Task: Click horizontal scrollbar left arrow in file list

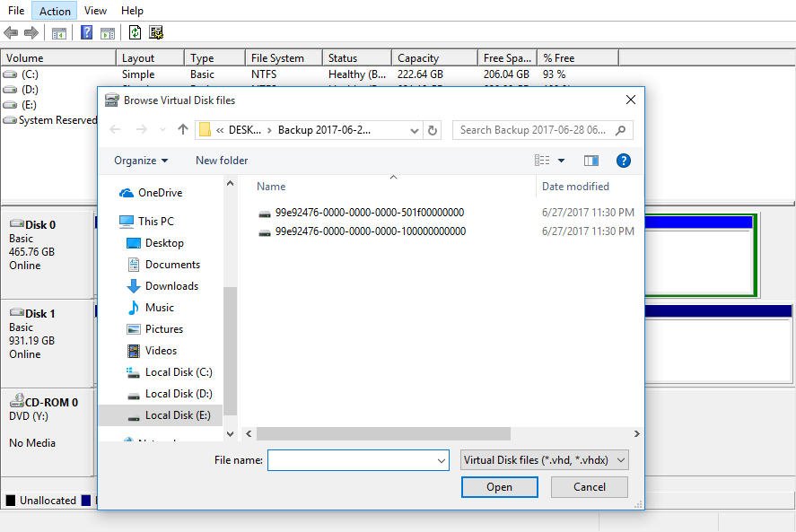Action: (x=249, y=434)
